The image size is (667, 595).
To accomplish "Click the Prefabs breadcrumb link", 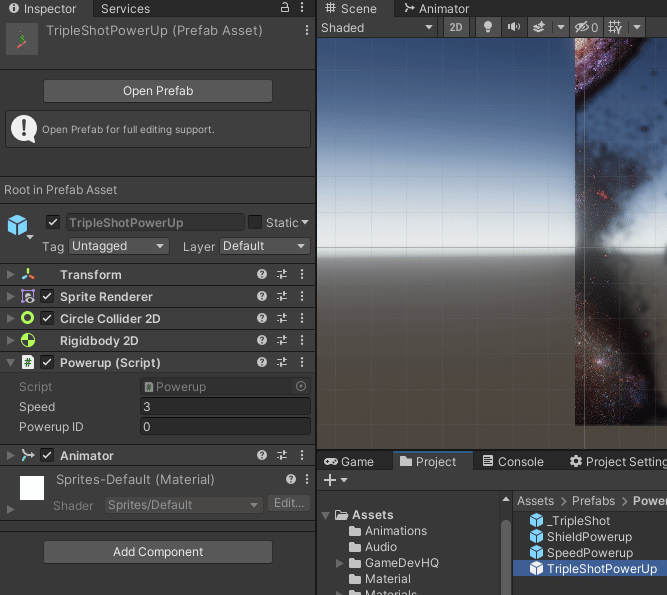I will click(593, 501).
